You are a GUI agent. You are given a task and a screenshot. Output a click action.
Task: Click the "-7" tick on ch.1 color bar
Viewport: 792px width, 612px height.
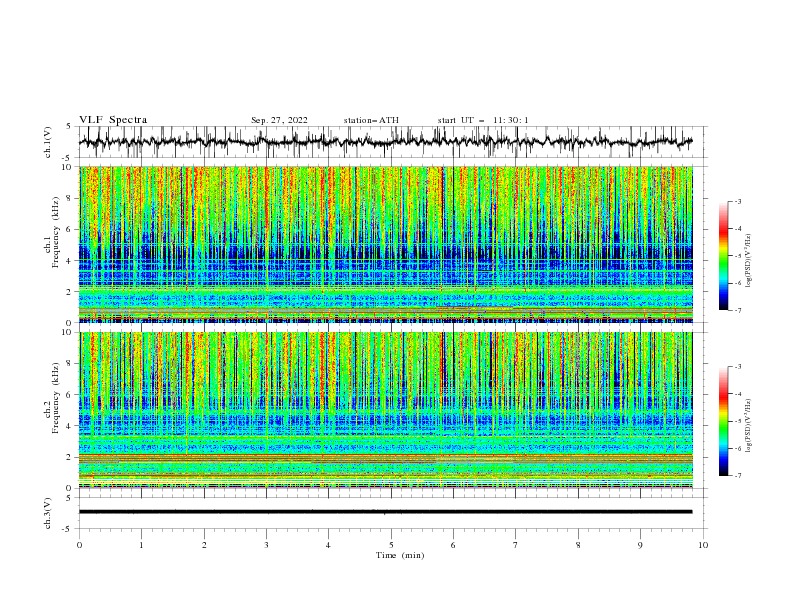(x=738, y=310)
